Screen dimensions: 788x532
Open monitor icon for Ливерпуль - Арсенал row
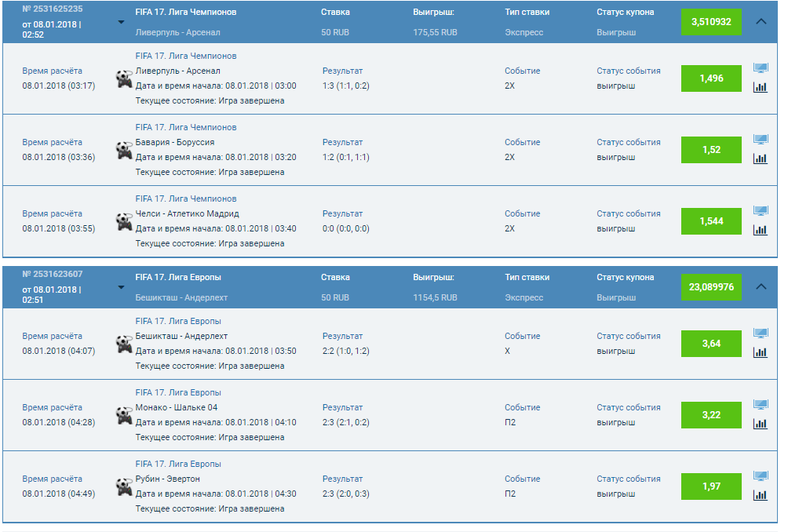click(x=760, y=68)
